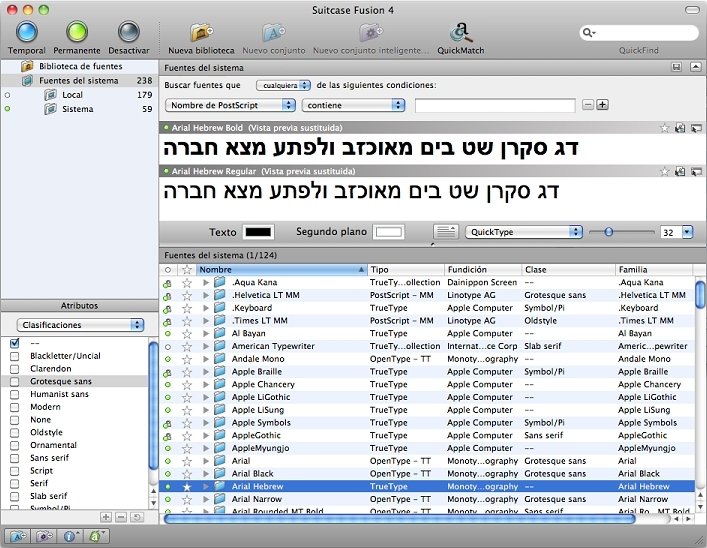Sort by the Familia column header
Screen dimensions: 707x548
(x=654, y=270)
